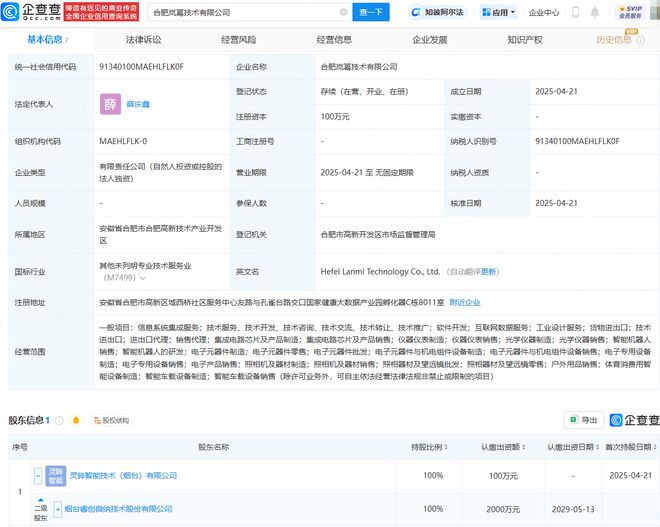Select organization code MAEHLFLK-0
This screenshot has height=527, width=660.
pyautogui.click(x=123, y=141)
